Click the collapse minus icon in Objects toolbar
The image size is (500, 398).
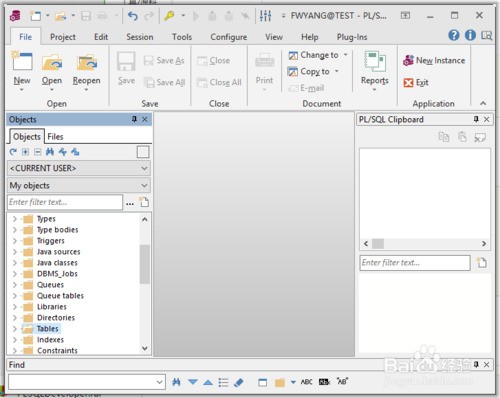pos(38,152)
